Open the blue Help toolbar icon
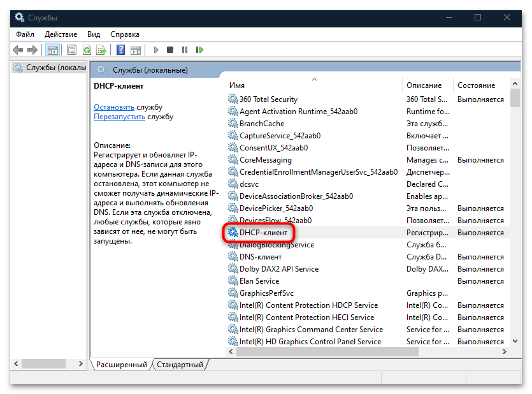Screen dimensions: 532x394 120,50
